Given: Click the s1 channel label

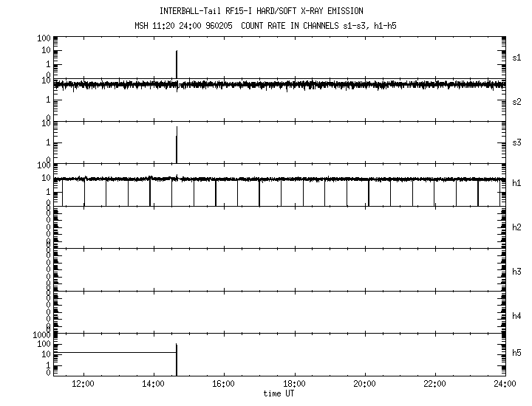Looking at the screenshot, I should [516, 57].
